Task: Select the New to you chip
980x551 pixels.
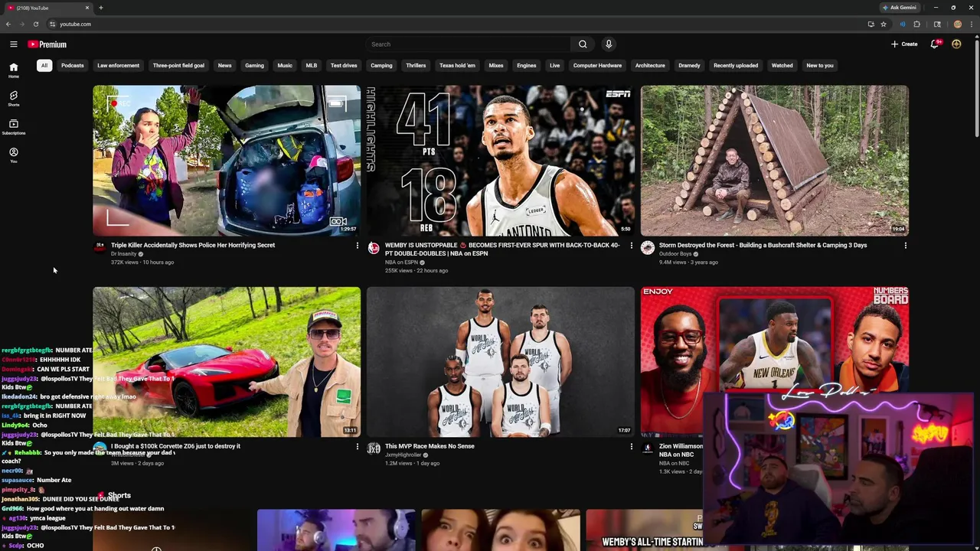Action: (x=819, y=66)
